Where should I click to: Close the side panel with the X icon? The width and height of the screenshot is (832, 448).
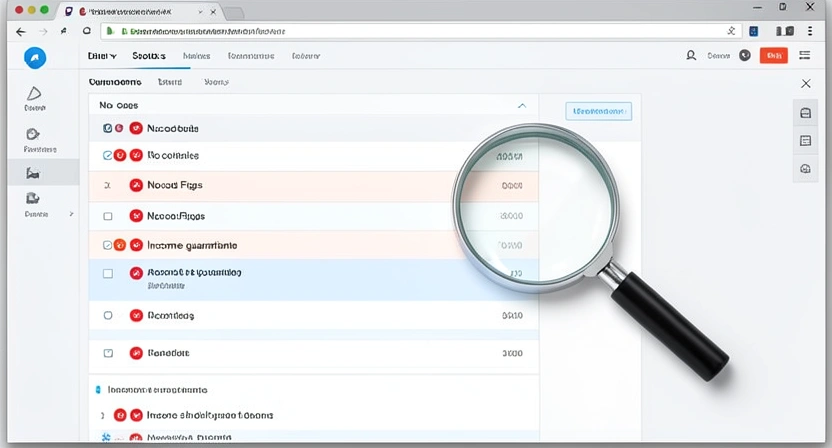[x=806, y=83]
